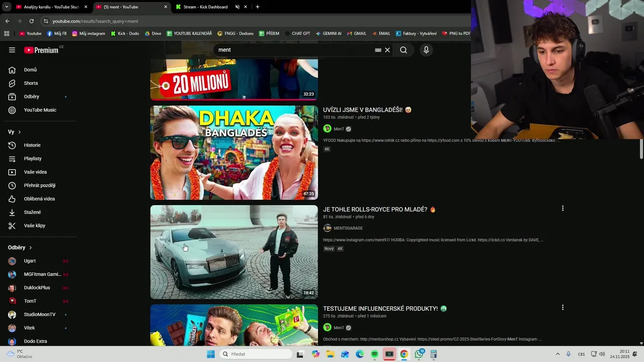Screen dimensions: 644x362
Task: Open the YouTube hamburger guide menu
Action: 12,50
